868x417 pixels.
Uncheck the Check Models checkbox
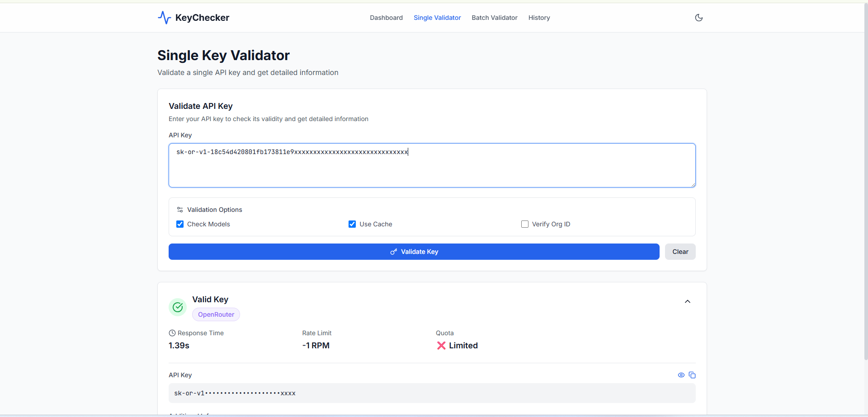click(180, 224)
